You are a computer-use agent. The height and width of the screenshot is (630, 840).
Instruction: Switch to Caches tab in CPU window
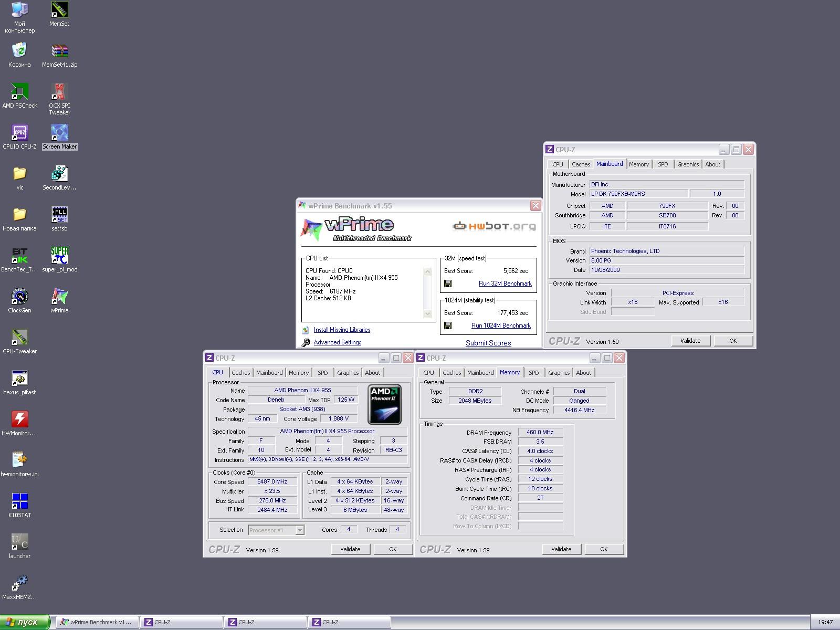[x=241, y=373]
